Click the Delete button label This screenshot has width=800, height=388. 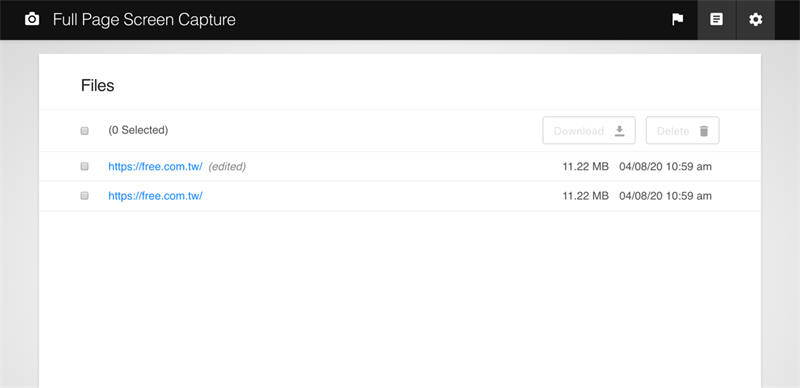point(673,131)
